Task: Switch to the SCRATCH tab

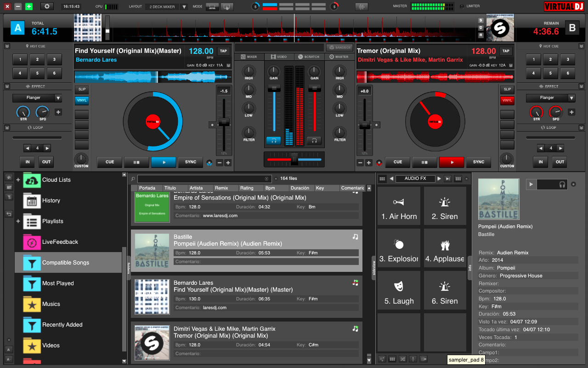Action: (x=309, y=57)
